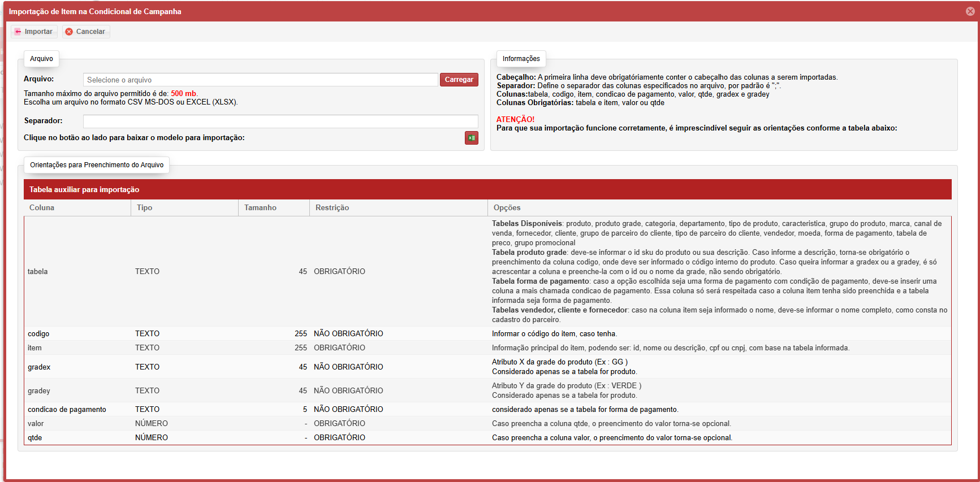Select the 'gradex' table row
Viewport: 980px width, 482px height.
[x=39, y=367]
